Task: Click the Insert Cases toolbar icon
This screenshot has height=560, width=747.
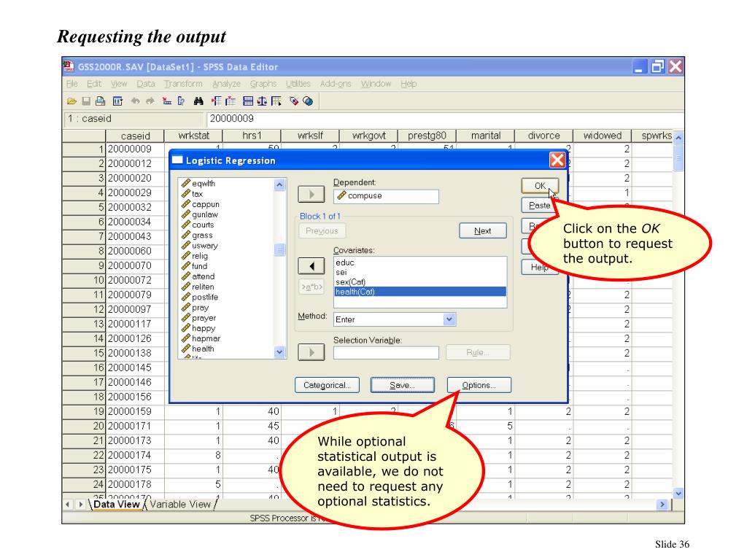Action: click(216, 101)
